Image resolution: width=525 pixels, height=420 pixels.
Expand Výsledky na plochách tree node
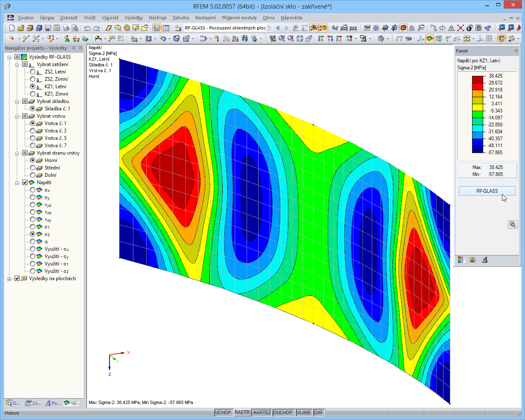9,278
